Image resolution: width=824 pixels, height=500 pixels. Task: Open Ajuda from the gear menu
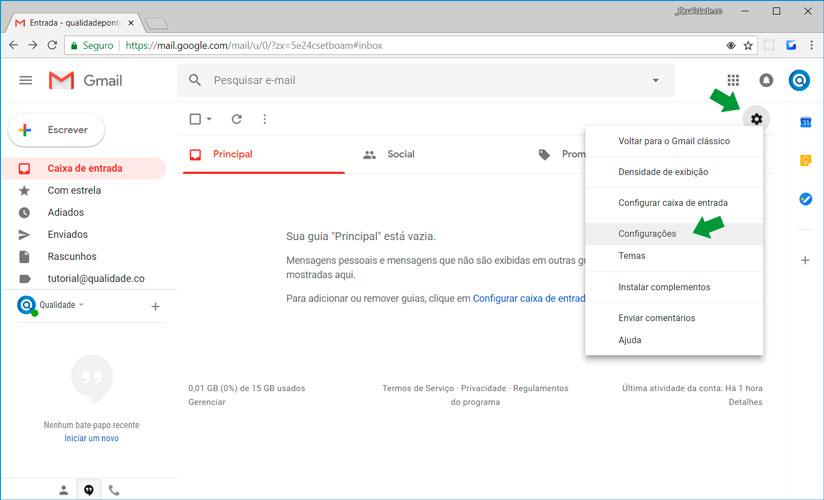coord(674,340)
